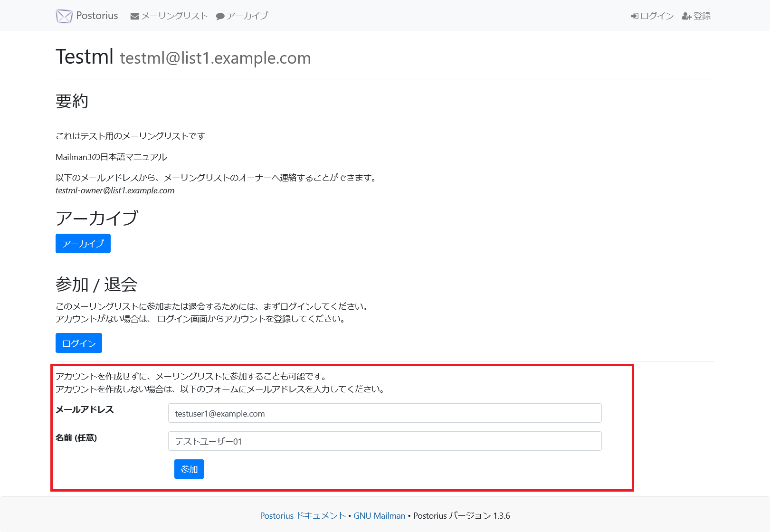Click the Mailman3の日本語マニュアル text
The height and width of the screenshot is (532, 770).
(111, 157)
